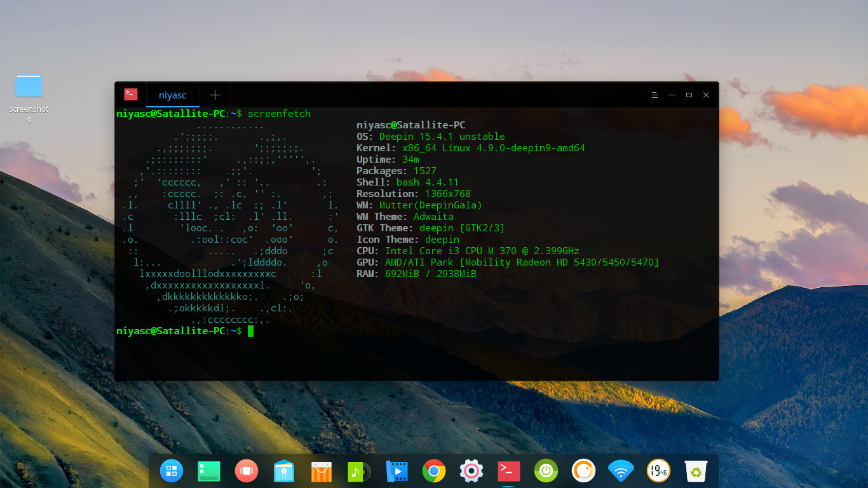Open the Trash recycle bin icon
868x488 pixels.
coord(696,471)
